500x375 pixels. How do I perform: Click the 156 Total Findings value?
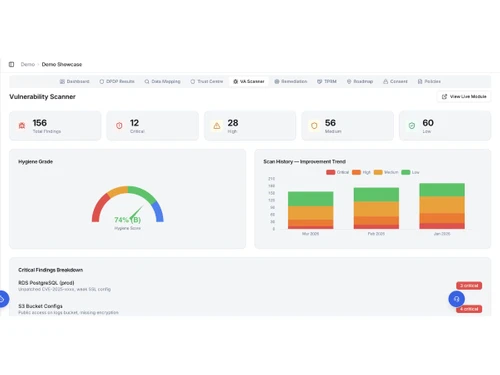(40, 123)
